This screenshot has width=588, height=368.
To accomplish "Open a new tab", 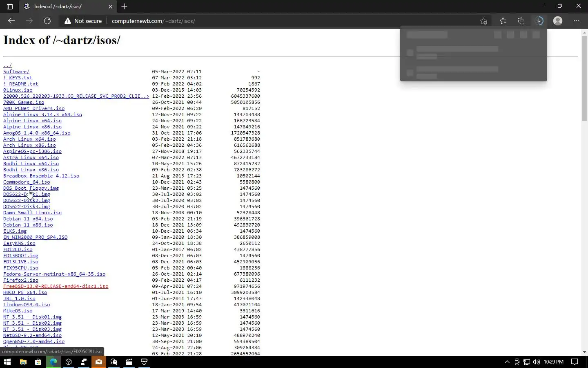I will point(125,7).
